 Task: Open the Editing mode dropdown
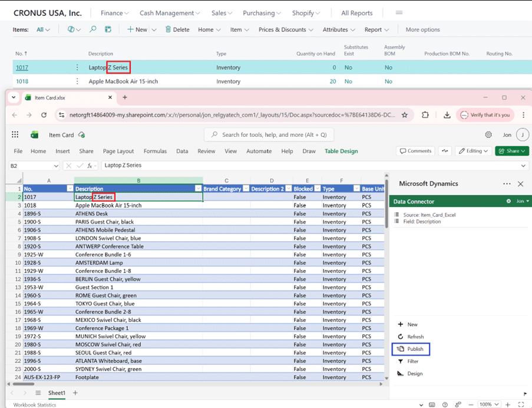pos(474,151)
